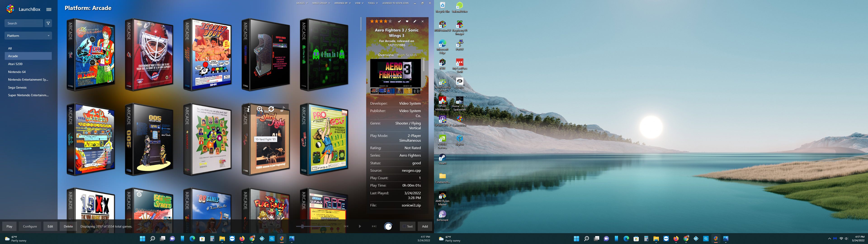Select the 3 Count Bout game box
This screenshot has height=244, width=868.
pyautogui.click(x=208, y=55)
